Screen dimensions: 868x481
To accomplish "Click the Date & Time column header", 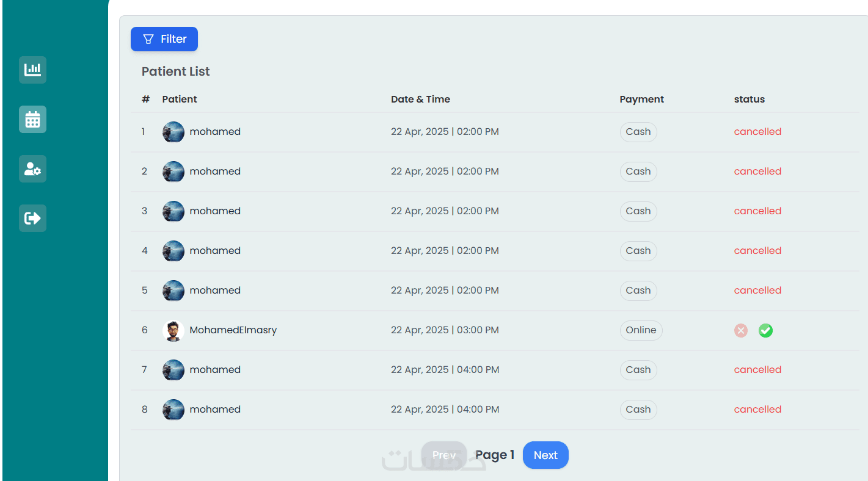I will [420, 99].
